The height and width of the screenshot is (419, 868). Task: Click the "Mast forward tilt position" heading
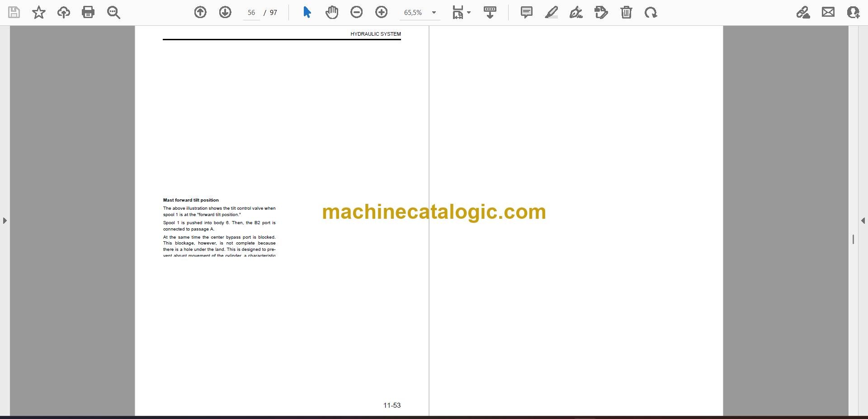click(x=191, y=200)
